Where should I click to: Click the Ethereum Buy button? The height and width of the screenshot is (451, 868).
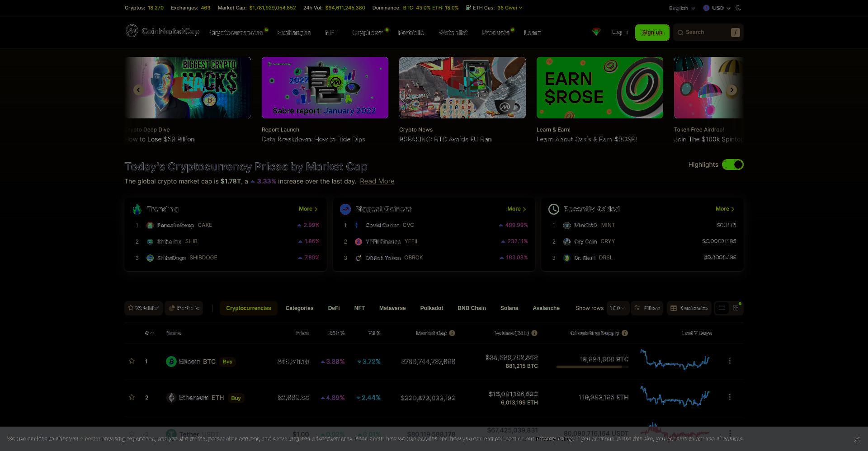(236, 398)
